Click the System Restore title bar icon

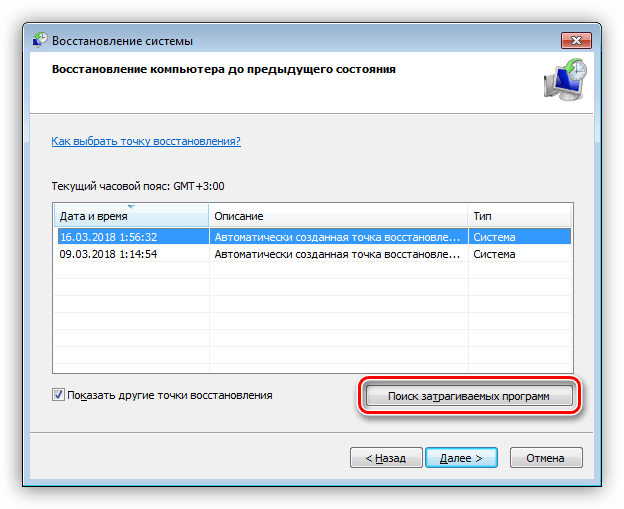click(39, 40)
